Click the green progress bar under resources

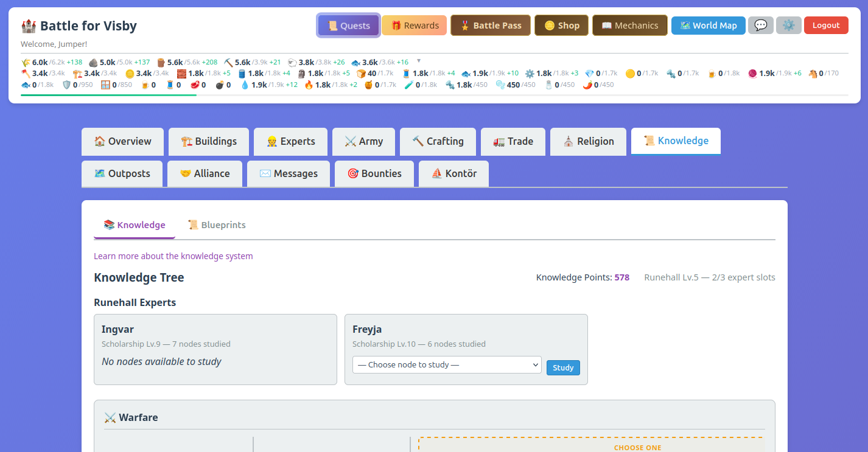[x=108, y=95]
